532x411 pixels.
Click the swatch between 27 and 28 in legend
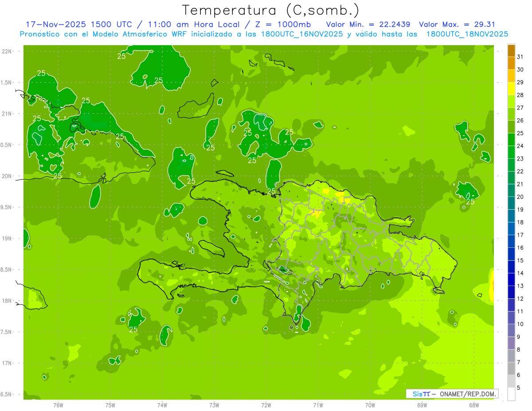(511, 102)
